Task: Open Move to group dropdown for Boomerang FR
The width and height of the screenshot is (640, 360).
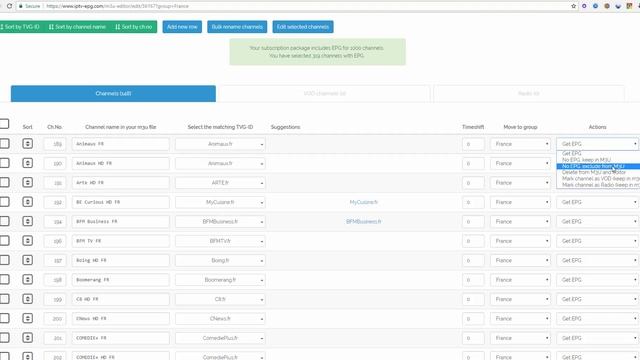Action: pos(520,280)
